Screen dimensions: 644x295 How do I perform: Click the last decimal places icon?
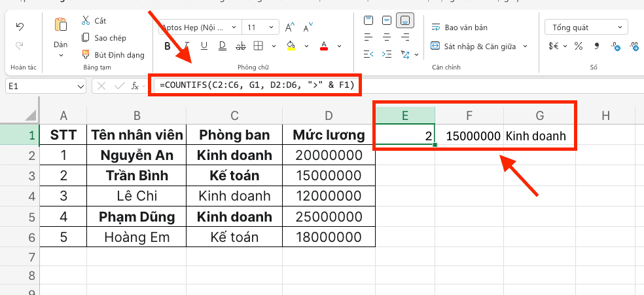(x=635, y=46)
